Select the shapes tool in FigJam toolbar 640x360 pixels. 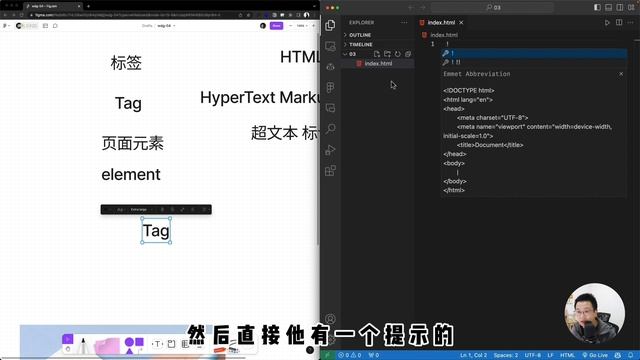coord(134,345)
